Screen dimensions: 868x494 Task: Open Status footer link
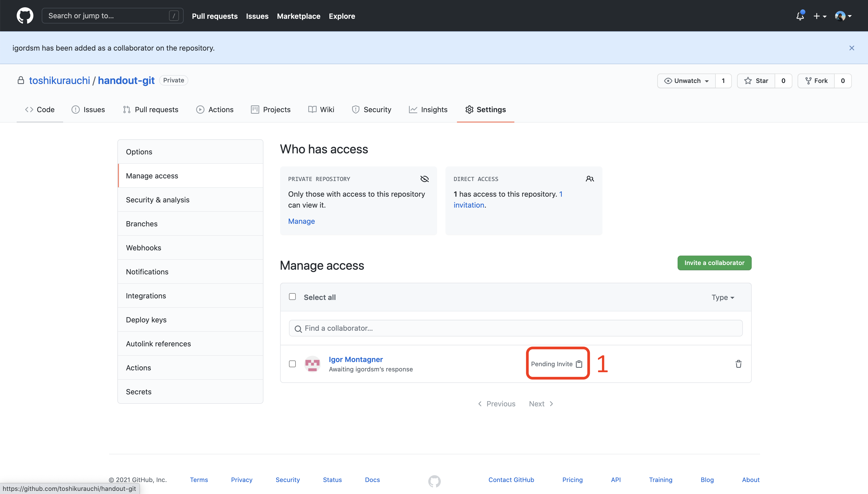332,480
